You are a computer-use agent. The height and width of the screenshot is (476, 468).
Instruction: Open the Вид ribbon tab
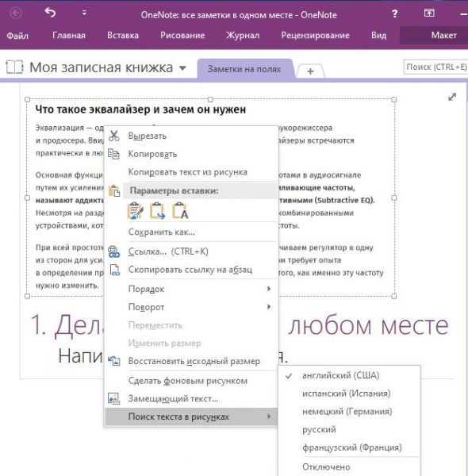379,36
